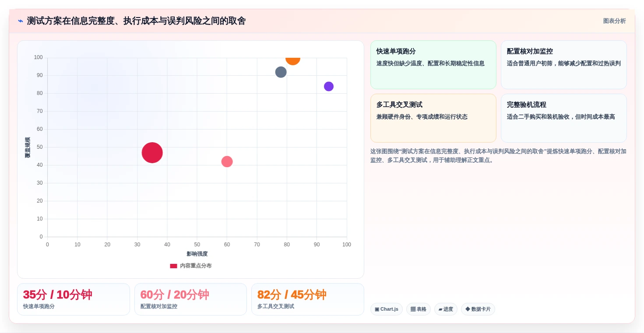Screen dimensions: 644x333
Task: Click the pink bubble on the chart
Action: tap(227, 161)
